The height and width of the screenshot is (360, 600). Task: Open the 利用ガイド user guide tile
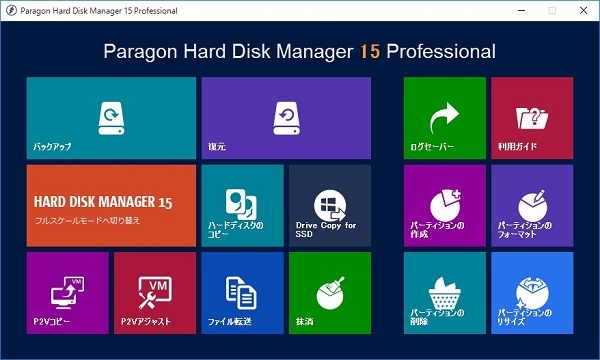point(532,118)
